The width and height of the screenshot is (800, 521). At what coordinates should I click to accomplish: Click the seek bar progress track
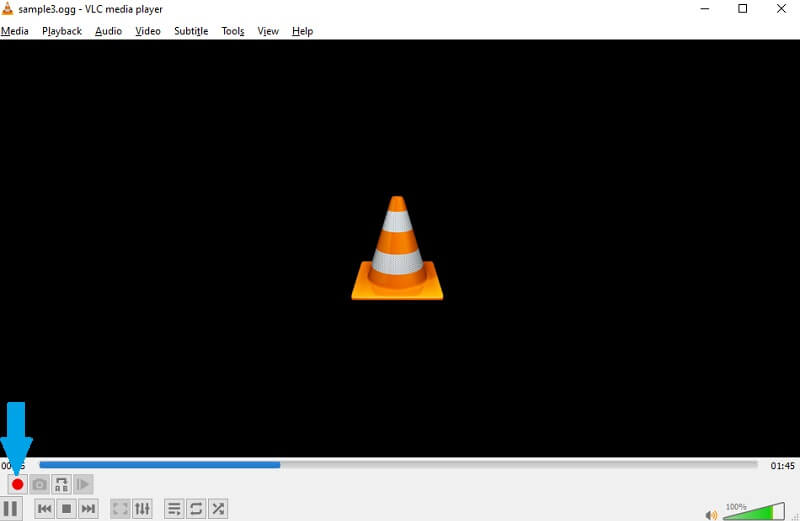[x=398, y=465]
